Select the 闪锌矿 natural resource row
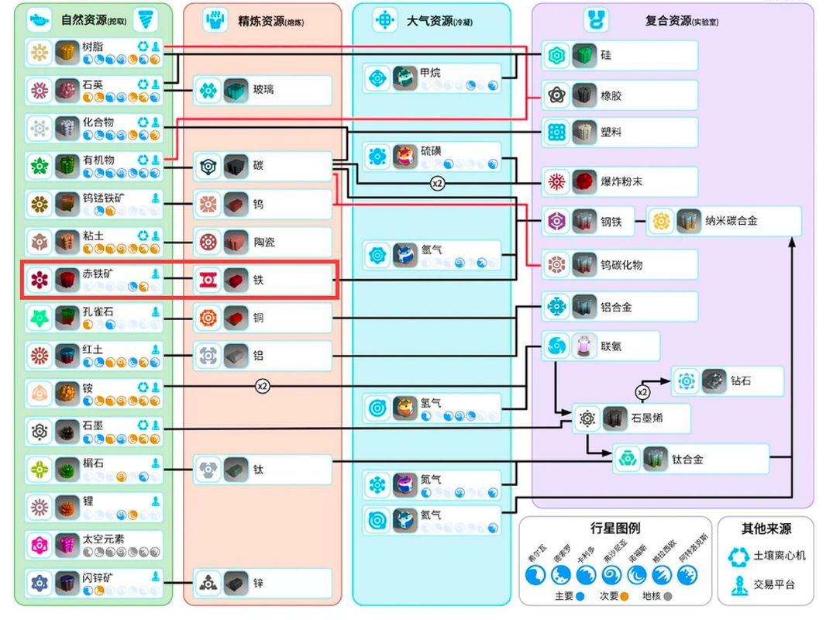 (95, 583)
